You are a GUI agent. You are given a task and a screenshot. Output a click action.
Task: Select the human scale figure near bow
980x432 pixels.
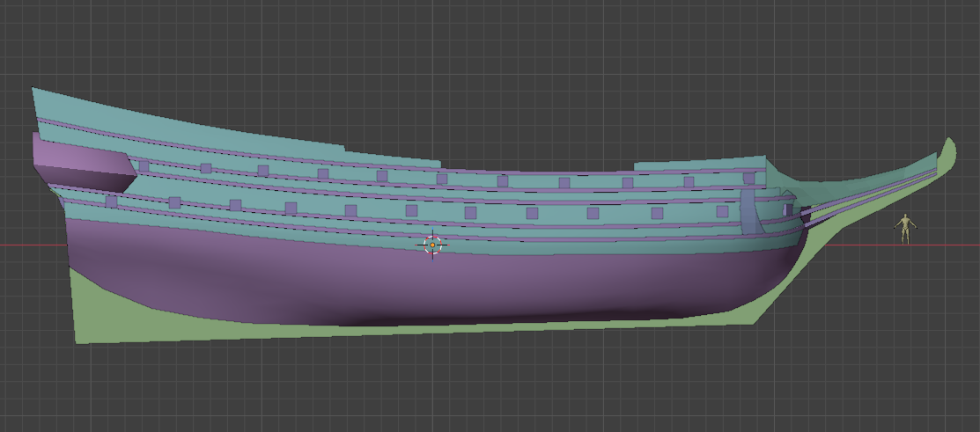(904, 229)
